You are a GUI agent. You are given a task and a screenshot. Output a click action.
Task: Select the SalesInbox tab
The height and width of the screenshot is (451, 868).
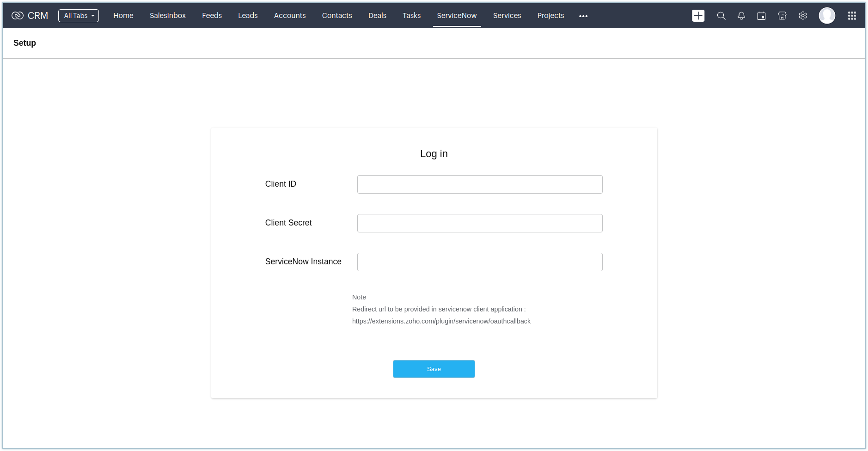click(168, 16)
